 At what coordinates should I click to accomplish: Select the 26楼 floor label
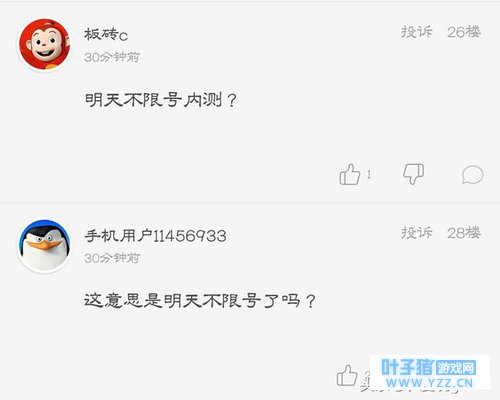[x=464, y=32]
